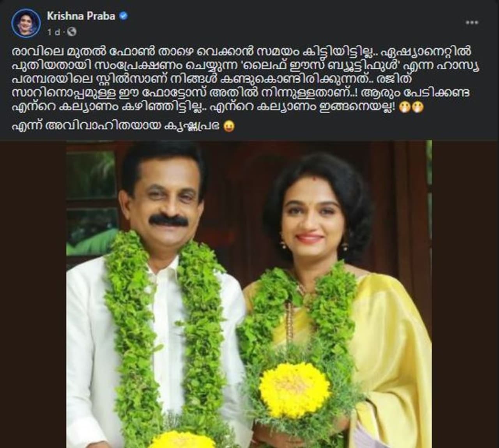Click the dark margin left of the photo

pos(33,294)
